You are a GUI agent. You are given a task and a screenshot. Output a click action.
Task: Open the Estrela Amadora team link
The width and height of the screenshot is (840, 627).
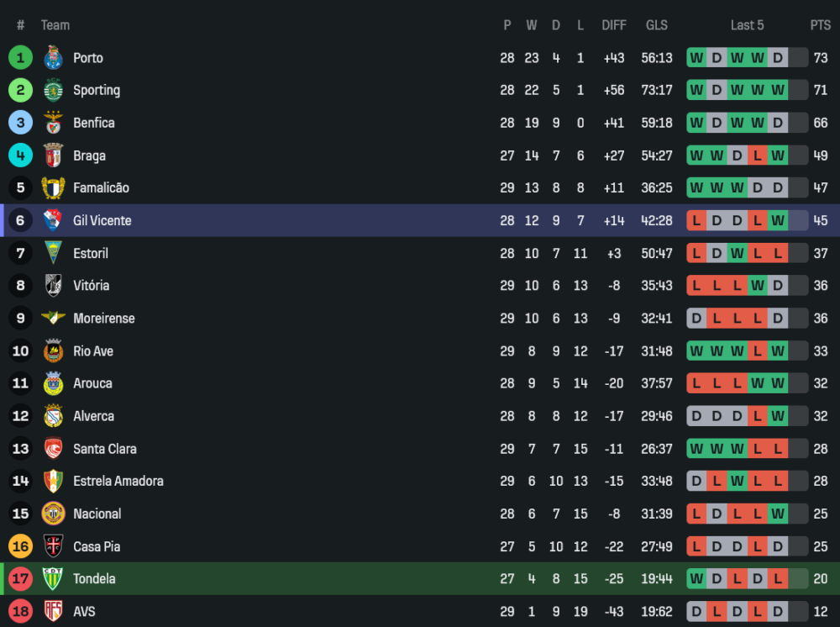pyautogui.click(x=118, y=482)
